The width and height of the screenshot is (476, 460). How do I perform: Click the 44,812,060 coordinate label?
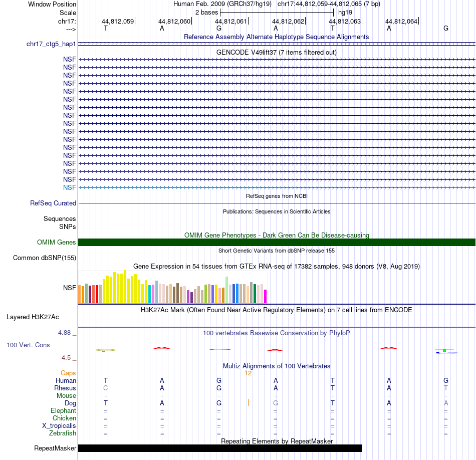pyautogui.click(x=174, y=21)
